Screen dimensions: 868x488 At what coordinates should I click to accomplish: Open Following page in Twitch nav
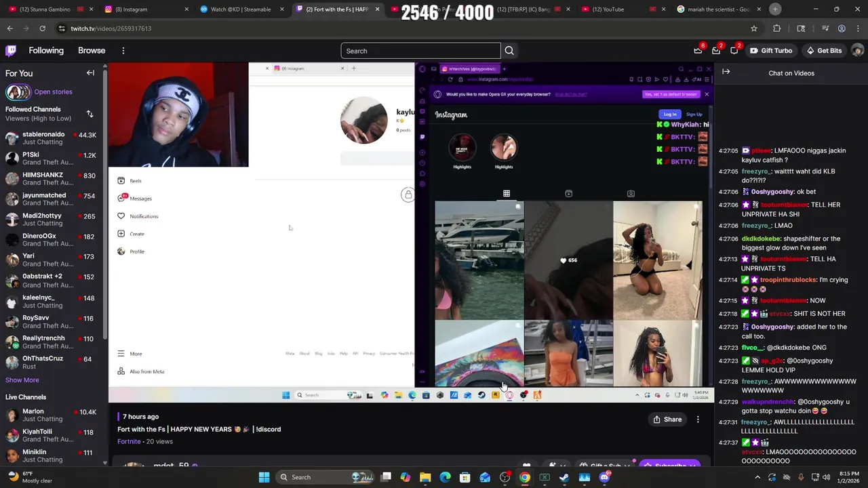point(46,51)
